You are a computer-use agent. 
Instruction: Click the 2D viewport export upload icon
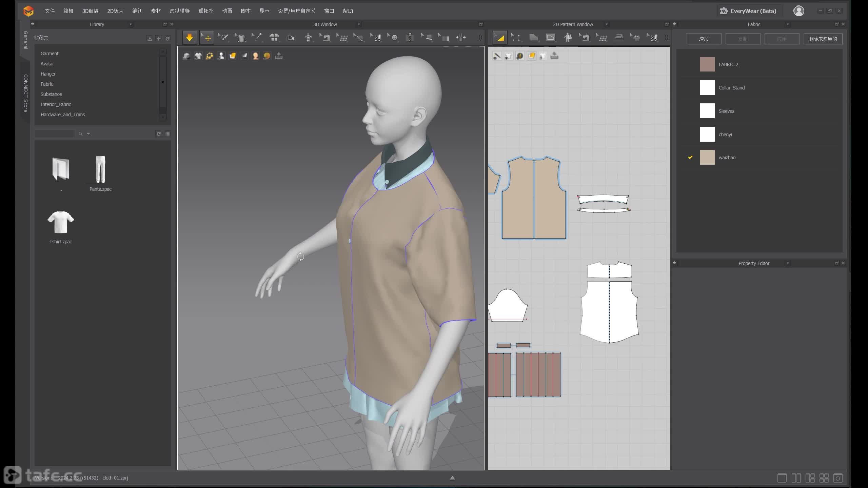554,56
